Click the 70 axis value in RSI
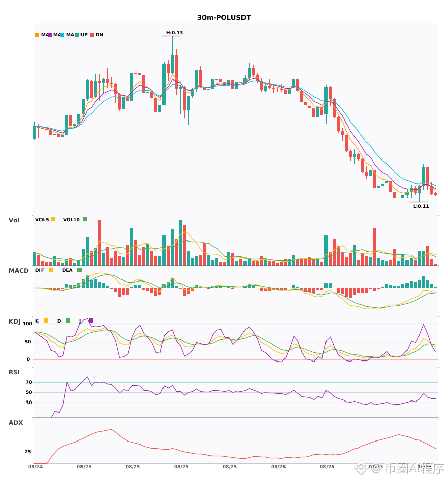Viewport: 448px width, 481px height. click(x=29, y=382)
